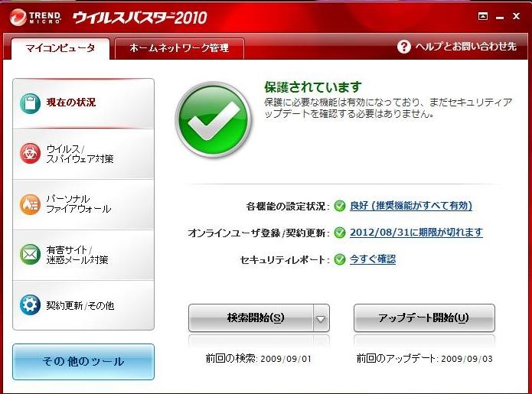This screenshot has height=394, width=532.
Task: Select the マイコンピュータ tab
Action: coord(60,48)
